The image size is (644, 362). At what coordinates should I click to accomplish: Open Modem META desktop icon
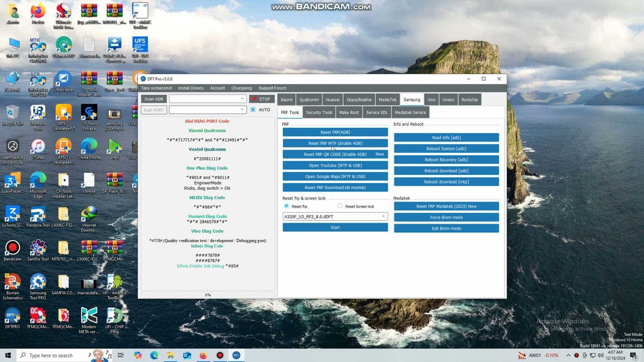click(x=89, y=320)
